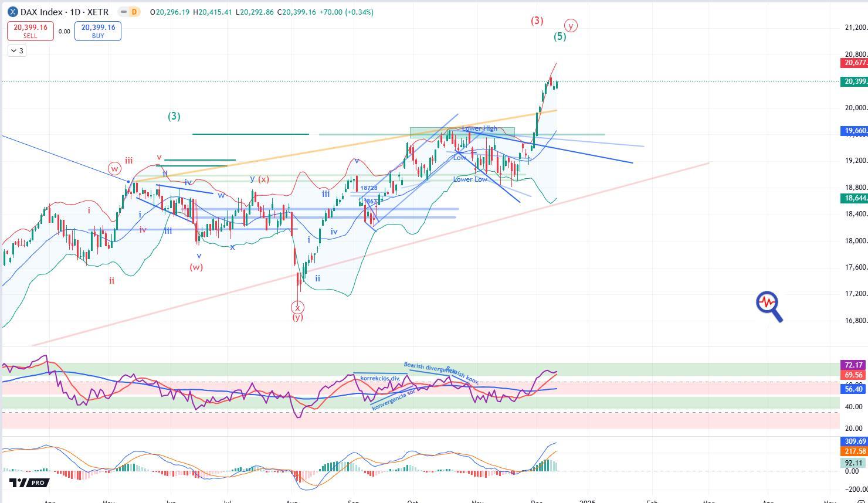868x503 pixels.
Task: Select the blue 56.40 RSI value label
Action: (853, 389)
